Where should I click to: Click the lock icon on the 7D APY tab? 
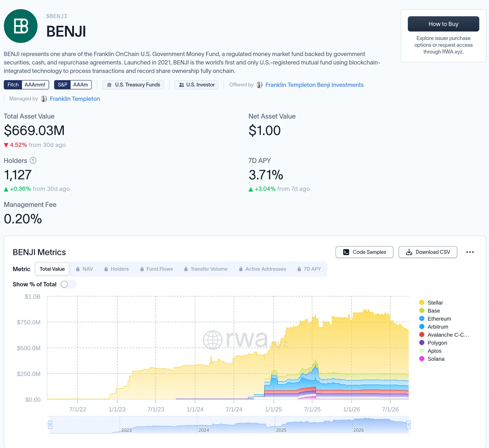(x=299, y=269)
